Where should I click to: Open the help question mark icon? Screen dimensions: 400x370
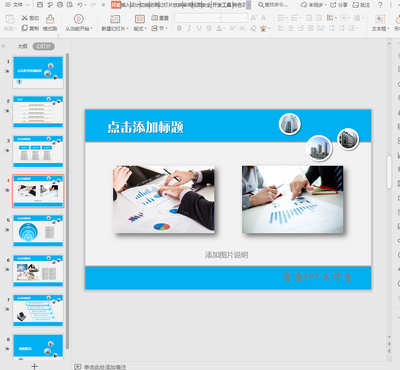[x=380, y=5]
